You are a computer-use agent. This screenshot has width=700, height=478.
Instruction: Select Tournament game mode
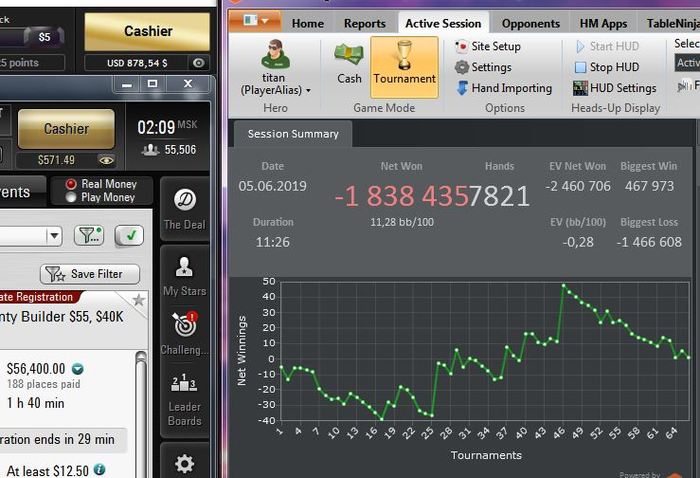[404, 67]
